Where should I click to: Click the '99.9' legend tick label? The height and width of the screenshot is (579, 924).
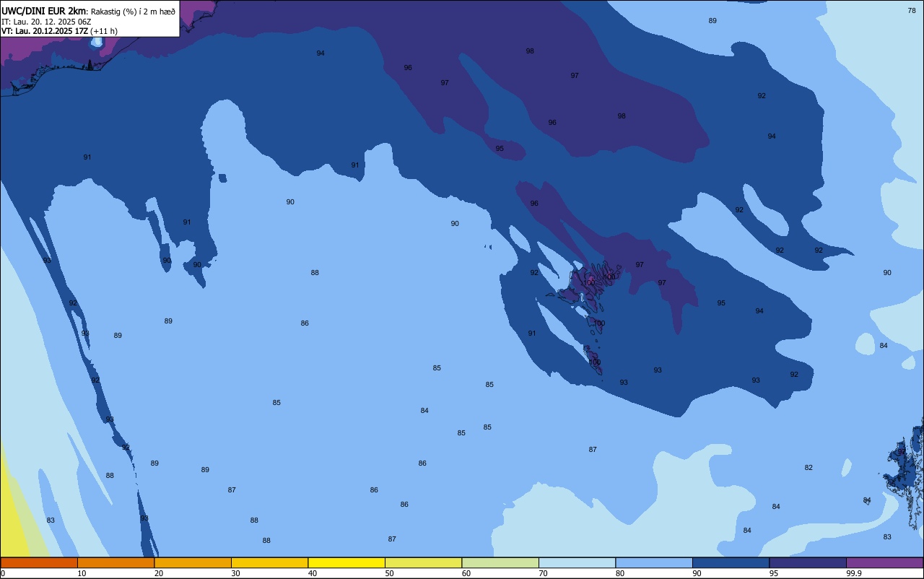854,573
